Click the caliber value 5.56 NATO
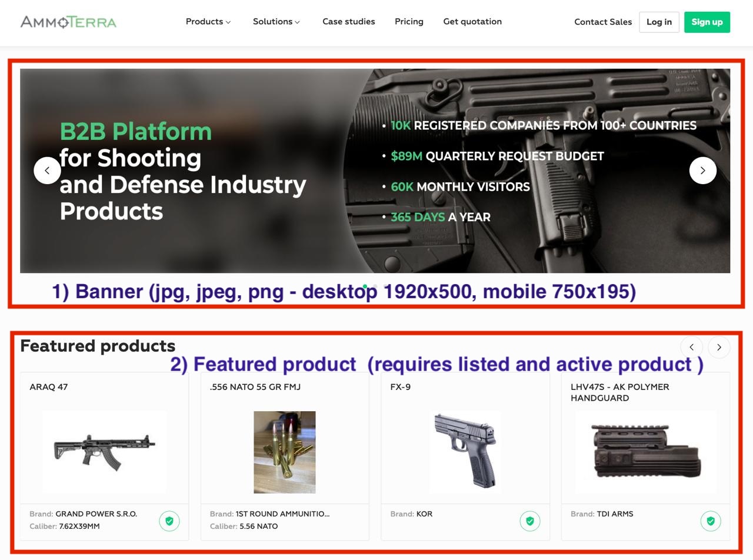Screen dimensions: 753x560 click(x=259, y=526)
